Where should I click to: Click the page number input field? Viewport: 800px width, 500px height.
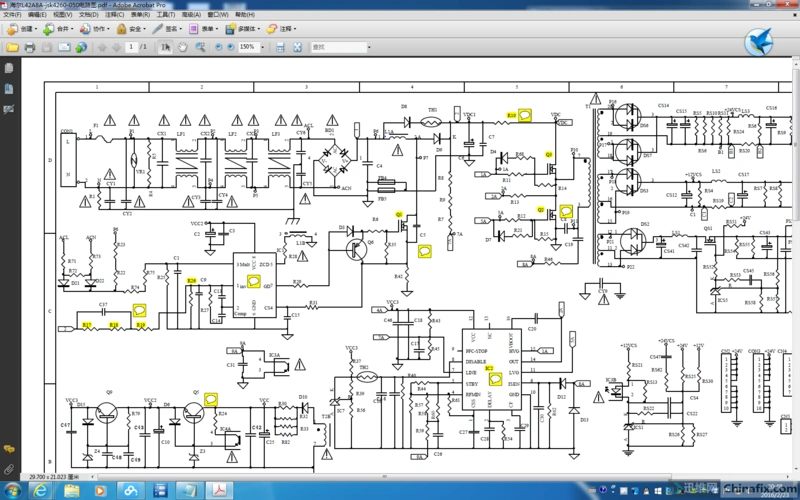click(131, 47)
